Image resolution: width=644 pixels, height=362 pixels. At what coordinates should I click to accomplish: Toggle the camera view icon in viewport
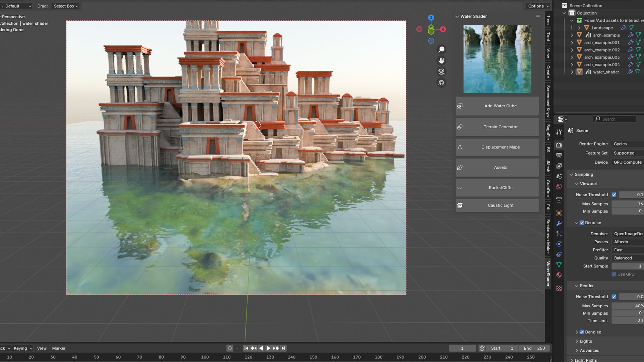point(441,71)
